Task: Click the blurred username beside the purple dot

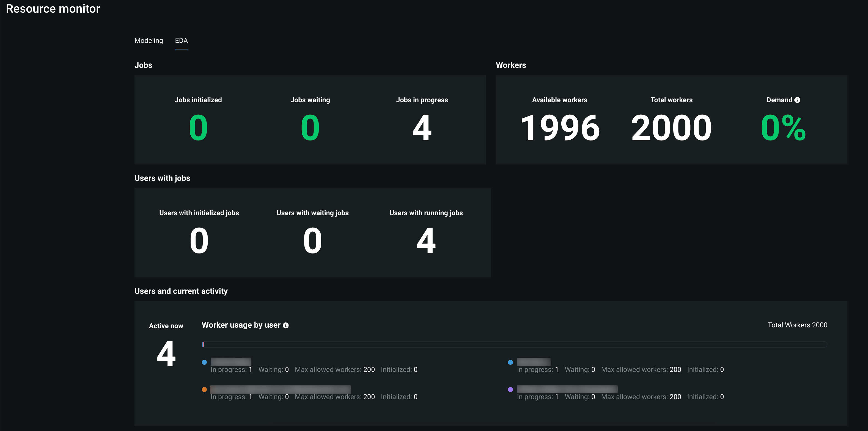Action: pos(567,389)
